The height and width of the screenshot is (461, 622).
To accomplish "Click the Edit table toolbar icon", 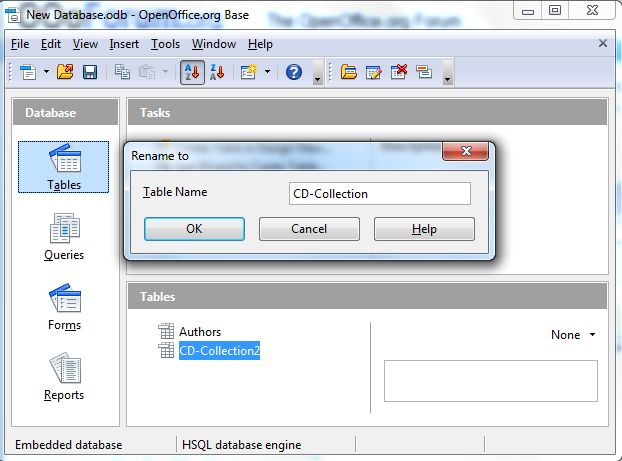I will [374, 72].
